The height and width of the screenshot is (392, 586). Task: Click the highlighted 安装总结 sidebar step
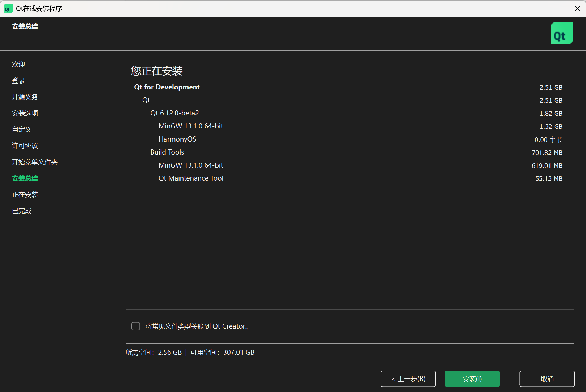point(25,178)
